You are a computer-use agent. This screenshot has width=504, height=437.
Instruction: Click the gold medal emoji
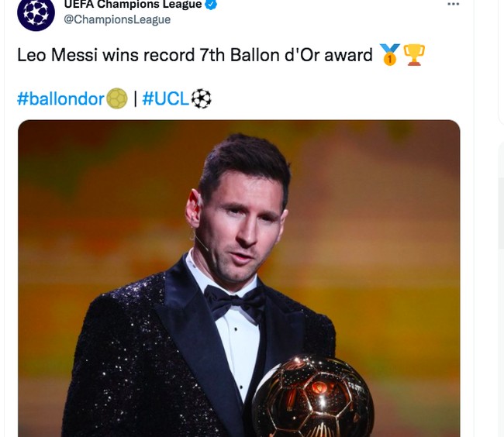click(389, 55)
